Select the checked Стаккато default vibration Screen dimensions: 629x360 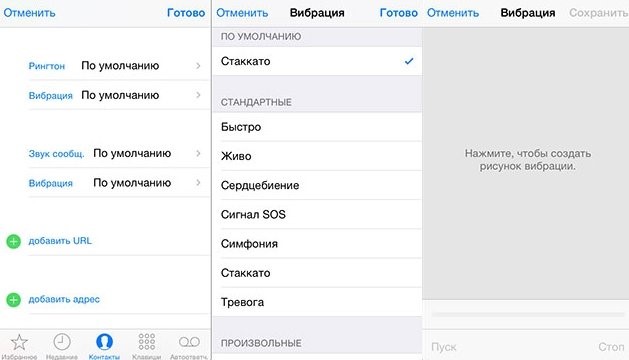pos(317,61)
